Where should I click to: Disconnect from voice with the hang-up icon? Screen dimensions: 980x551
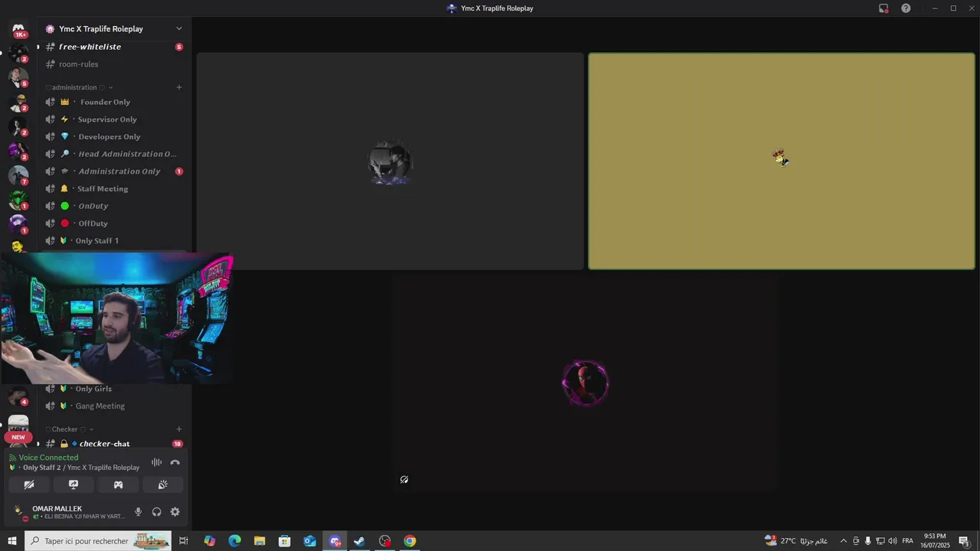(x=175, y=462)
